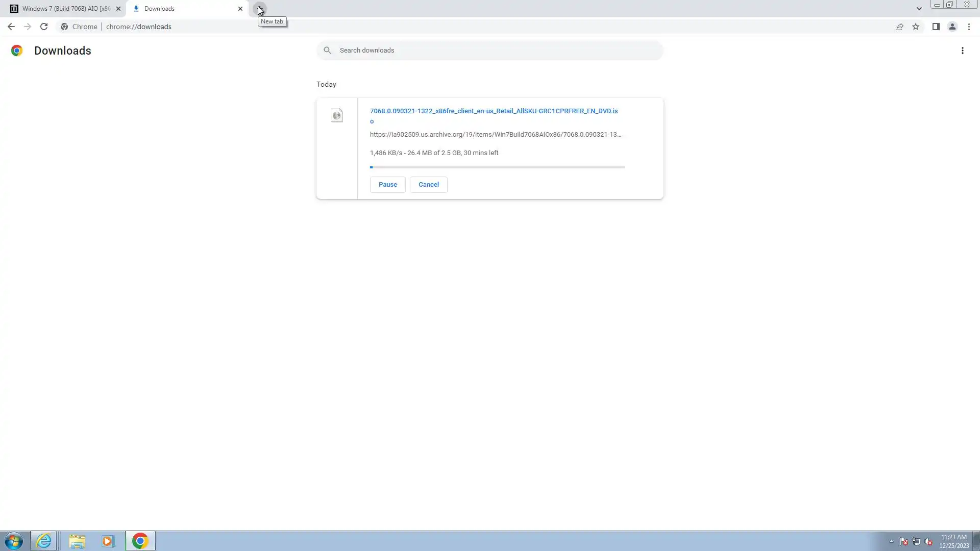This screenshot has height=551, width=980.
Task: Open a new tab with plus button
Action: tap(259, 9)
